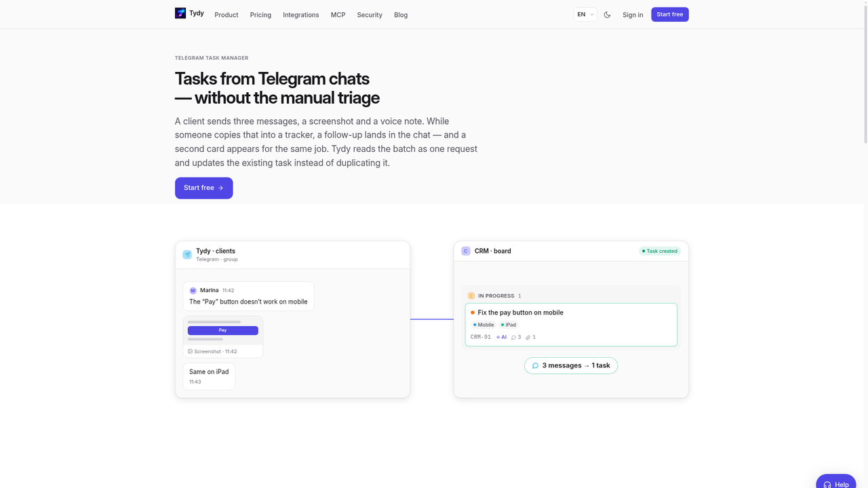Click the AI sparkle indicator
Viewport: 868px width, 488px height.
tap(501, 337)
